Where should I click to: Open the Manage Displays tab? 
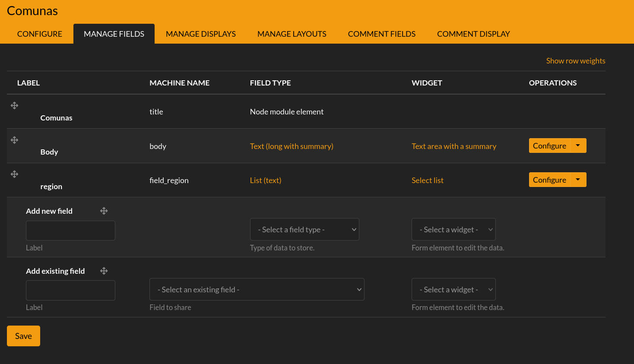coord(201,34)
